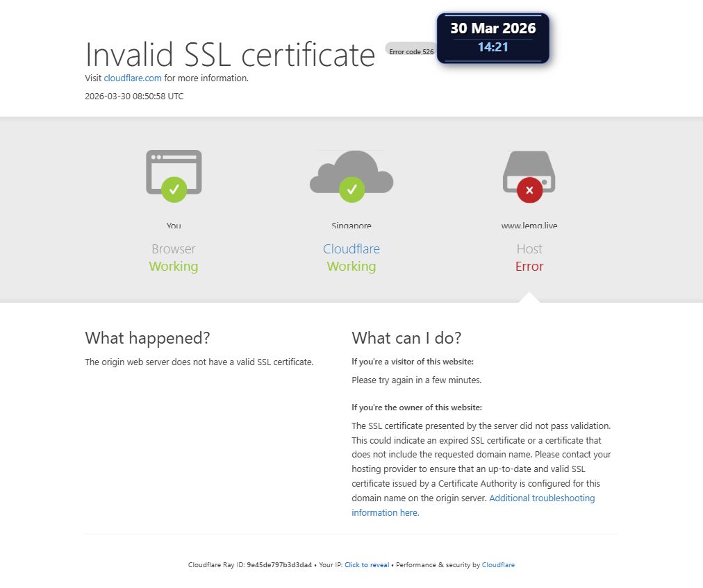The width and height of the screenshot is (703, 588).
Task: Open the cloudflare.com link under the heading
Action: pyautogui.click(x=133, y=78)
